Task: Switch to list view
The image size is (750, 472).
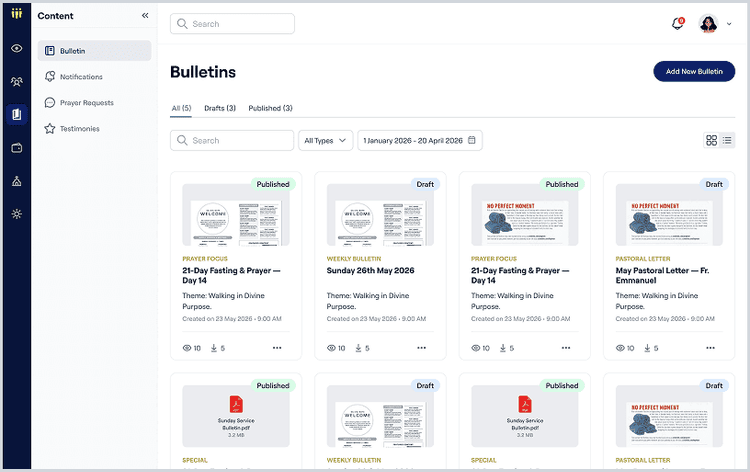Action: click(727, 140)
